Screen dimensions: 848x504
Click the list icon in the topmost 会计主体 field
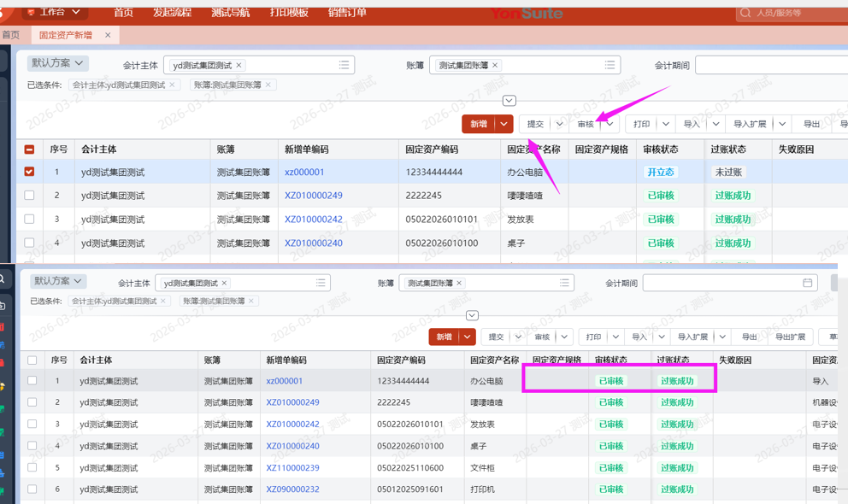(x=344, y=65)
